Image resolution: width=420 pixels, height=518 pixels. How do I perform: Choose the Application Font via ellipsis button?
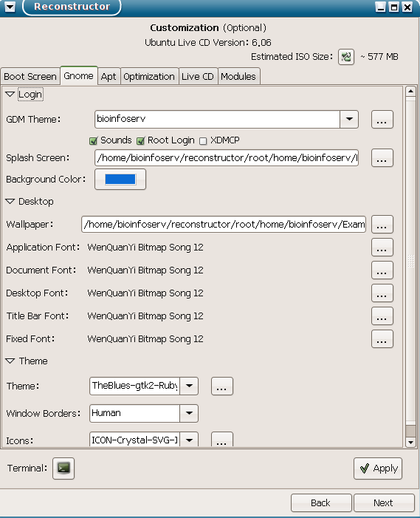[x=382, y=247]
